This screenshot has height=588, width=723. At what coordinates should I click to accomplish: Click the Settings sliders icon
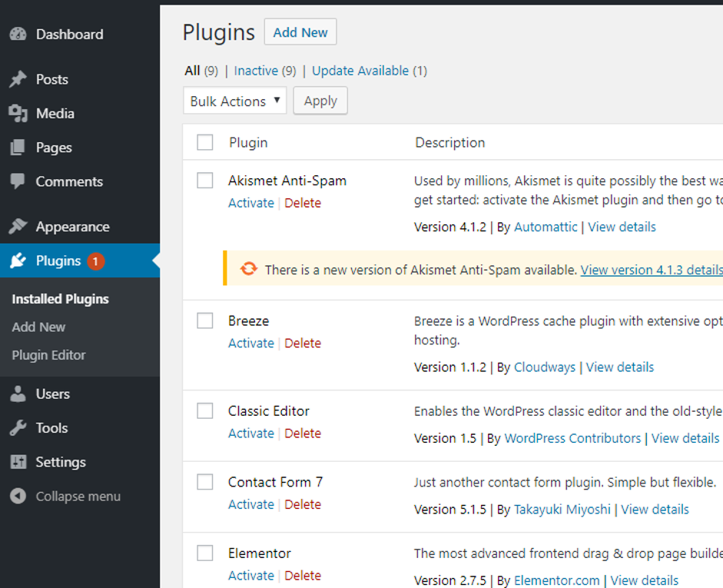18,462
